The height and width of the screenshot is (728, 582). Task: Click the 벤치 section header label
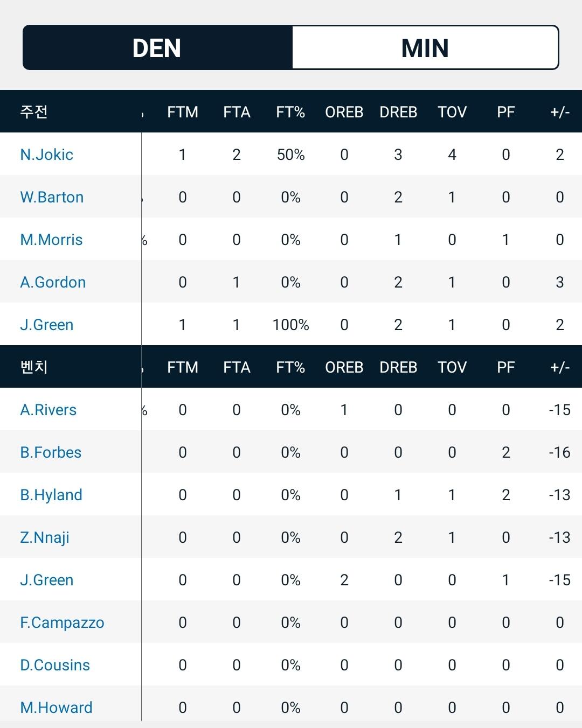tap(34, 367)
